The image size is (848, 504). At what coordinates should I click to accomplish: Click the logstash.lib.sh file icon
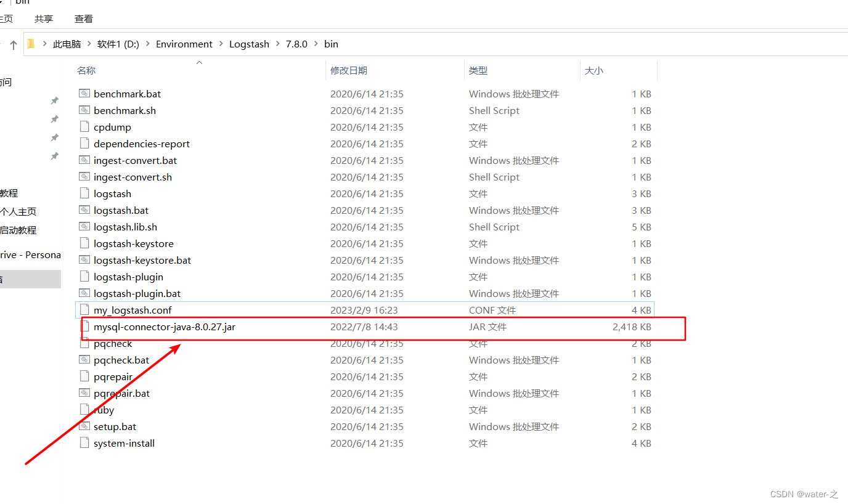tap(84, 227)
